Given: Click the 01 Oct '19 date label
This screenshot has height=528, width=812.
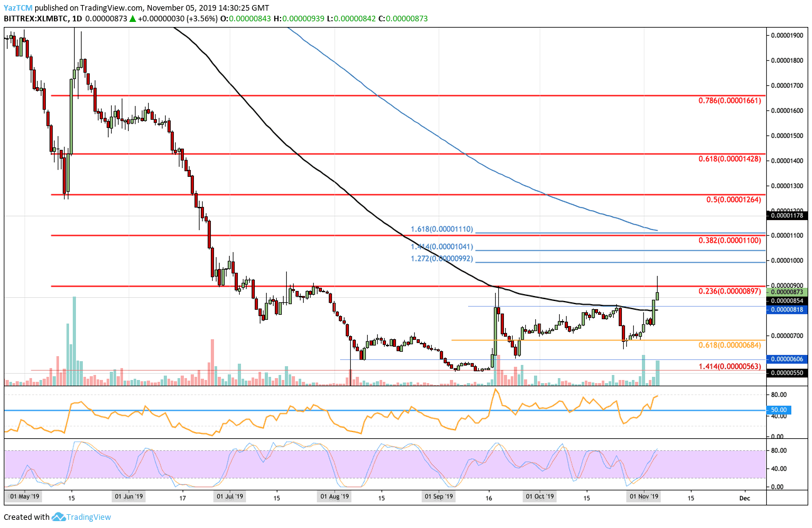Looking at the screenshot, I should coord(540,497).
